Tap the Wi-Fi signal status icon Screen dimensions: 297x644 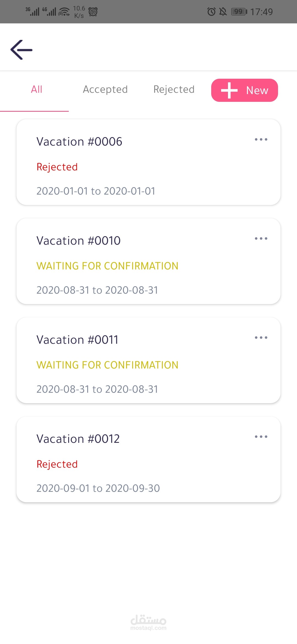[64, 12]
